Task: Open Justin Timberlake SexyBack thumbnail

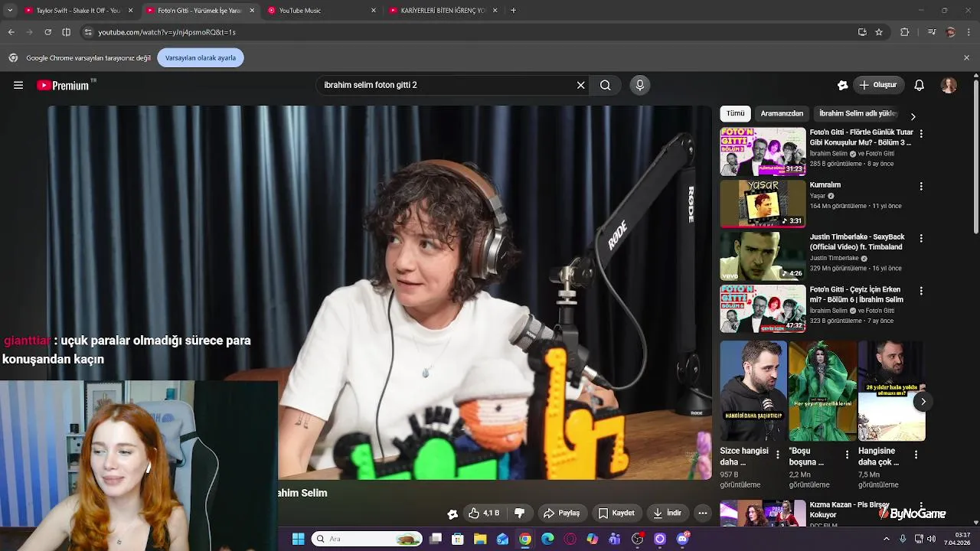Action: (x=763, y=256)
